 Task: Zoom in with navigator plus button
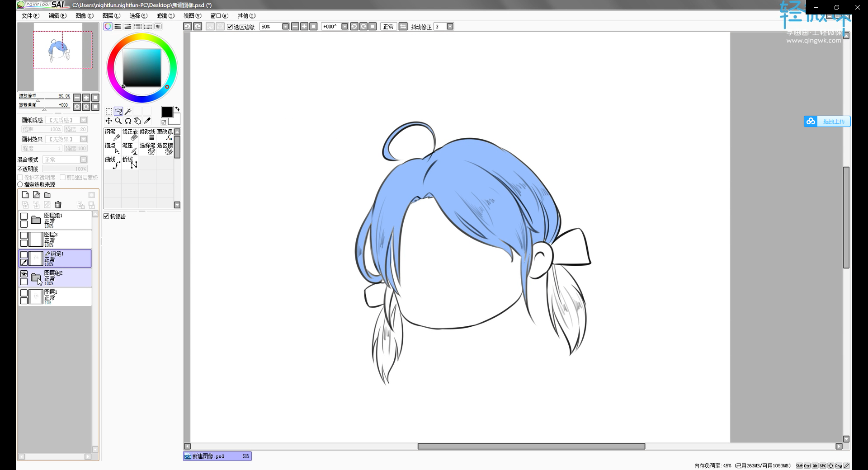coord(86,98)
